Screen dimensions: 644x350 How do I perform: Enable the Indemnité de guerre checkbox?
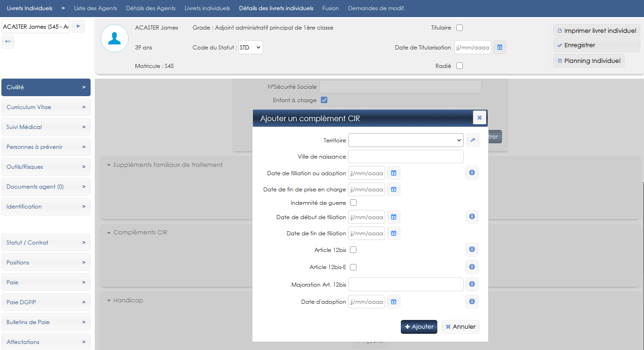tap(353, 203)
